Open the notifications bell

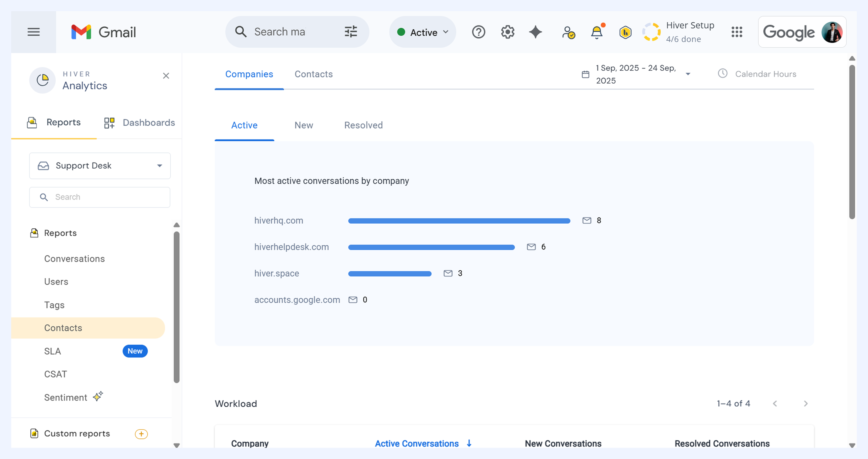[x=597, y=32]
